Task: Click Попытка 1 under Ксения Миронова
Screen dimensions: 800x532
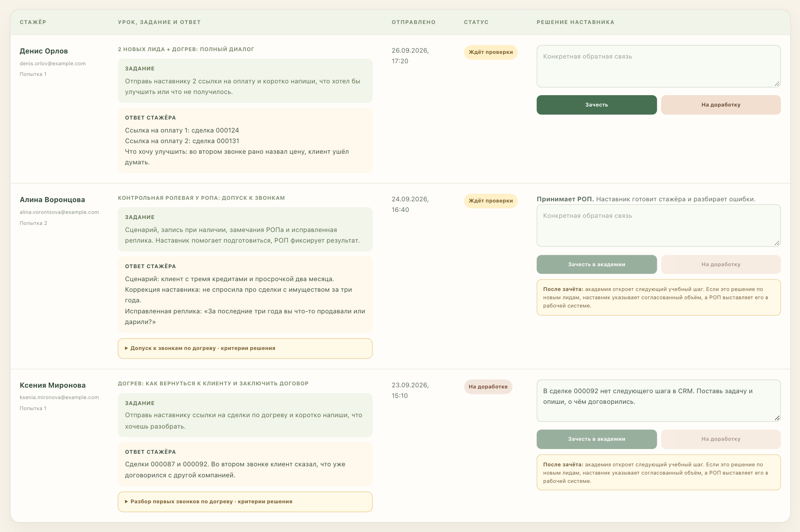Action: point(33,408)
